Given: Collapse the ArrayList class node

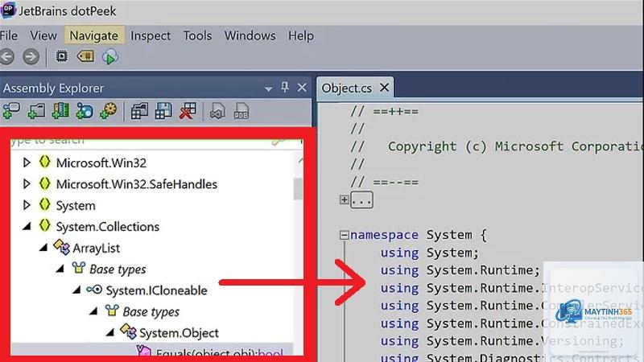Looking at the screenshot, I should click(43, 248).
